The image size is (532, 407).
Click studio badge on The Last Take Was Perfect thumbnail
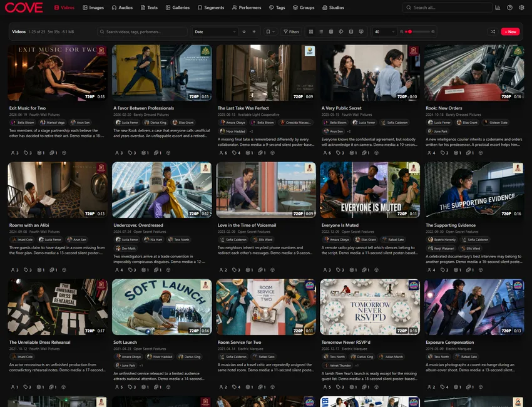[309, 51]
